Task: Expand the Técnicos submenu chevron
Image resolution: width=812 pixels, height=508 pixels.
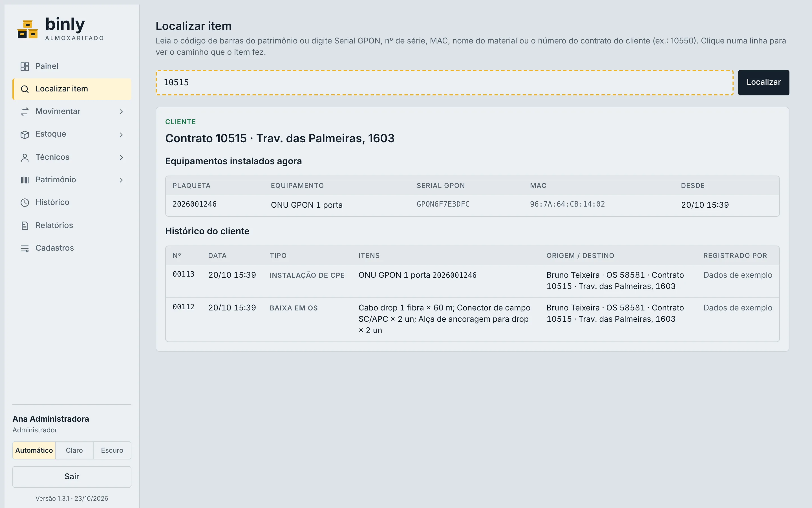Action: click(121, 157)
